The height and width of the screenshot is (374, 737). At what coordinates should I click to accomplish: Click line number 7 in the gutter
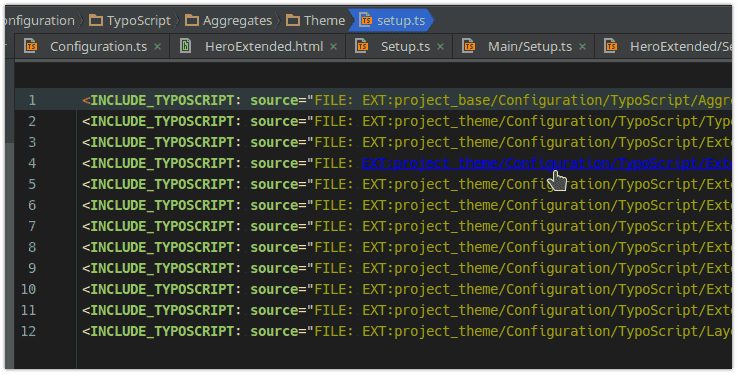32,226
